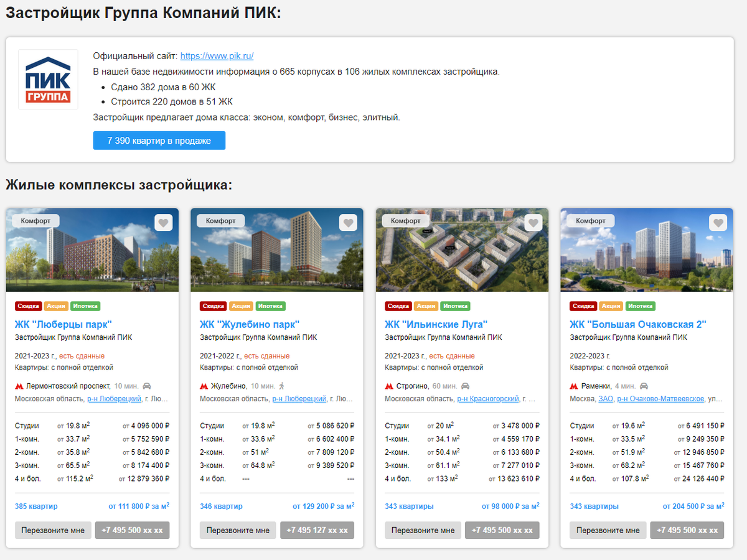Click metro icon next to Жулебино
Screen dimensions: 747x560
click(x=204, y=386)
